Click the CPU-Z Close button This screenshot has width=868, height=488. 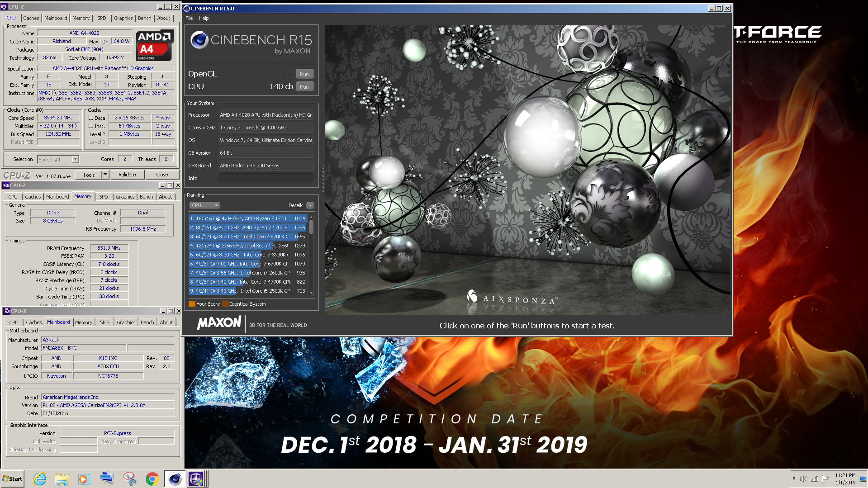[x=162, y=175]
